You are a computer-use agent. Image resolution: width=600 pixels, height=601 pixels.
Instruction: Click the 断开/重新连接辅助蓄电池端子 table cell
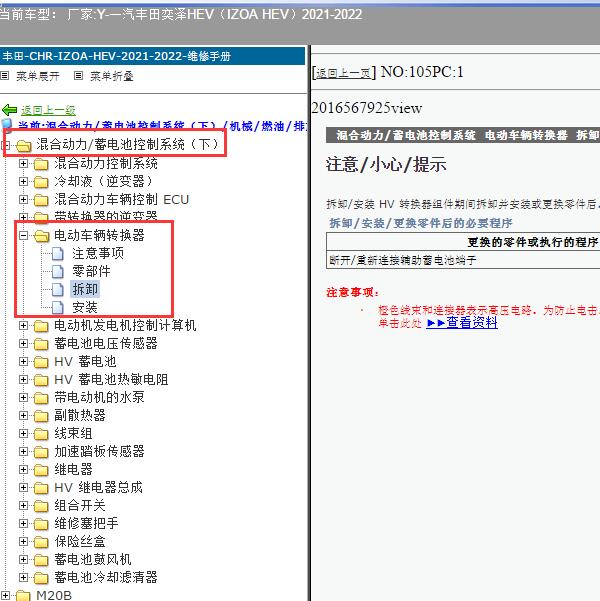click(463, 261)
